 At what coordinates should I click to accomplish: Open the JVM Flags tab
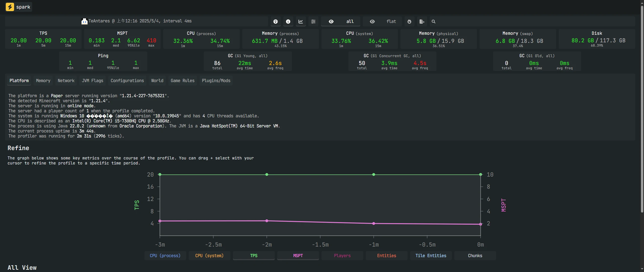coord(92,81)
